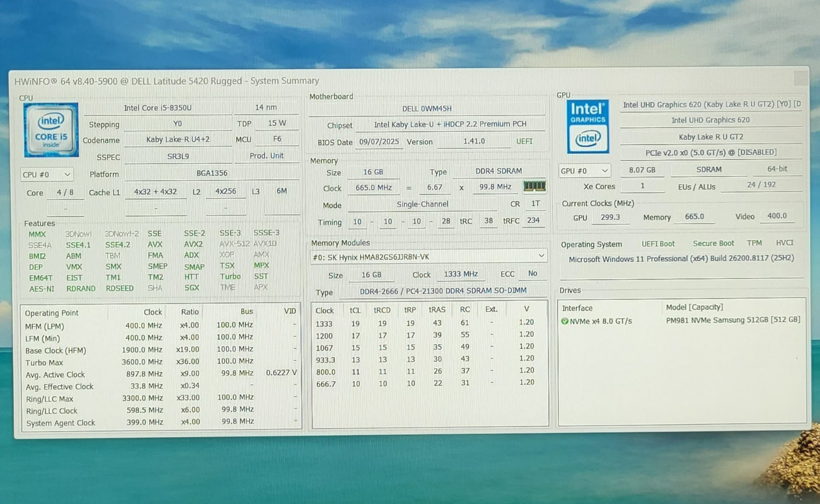Click the 14 nm process value
Viewport: 820px width, 504px height.
coord(266,107)
